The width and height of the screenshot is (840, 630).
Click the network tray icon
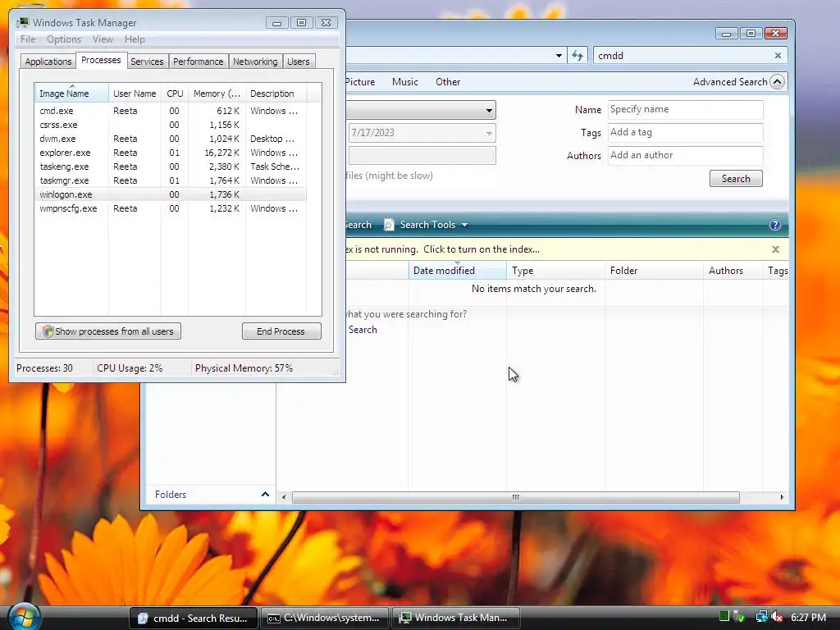tap(761, 617)
